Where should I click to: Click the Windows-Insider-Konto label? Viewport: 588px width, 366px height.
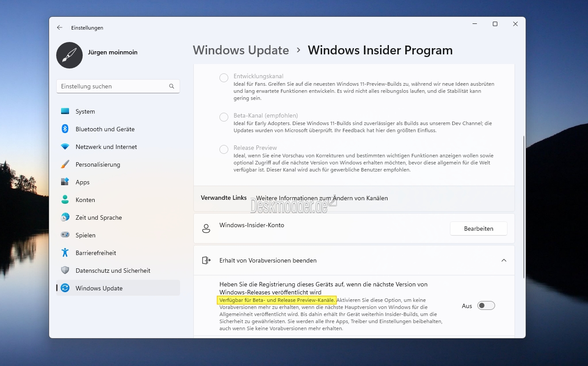pyautogui.click(x=252, y=225)
